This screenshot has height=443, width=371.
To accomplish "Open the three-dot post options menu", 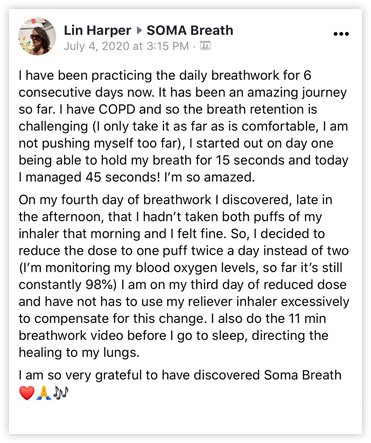I will tap(341, 34).
